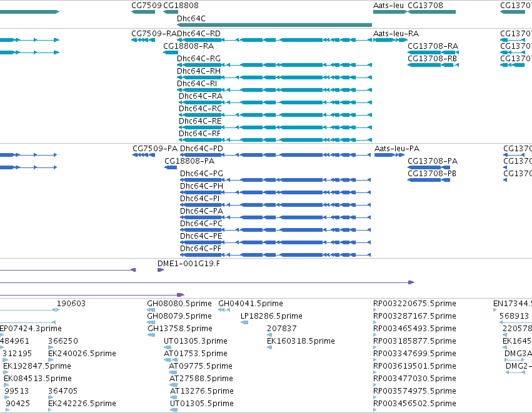Select the RP003619501.5prime EST label
The width and height of the screenshot is (532, 413).
click(414, 367)
